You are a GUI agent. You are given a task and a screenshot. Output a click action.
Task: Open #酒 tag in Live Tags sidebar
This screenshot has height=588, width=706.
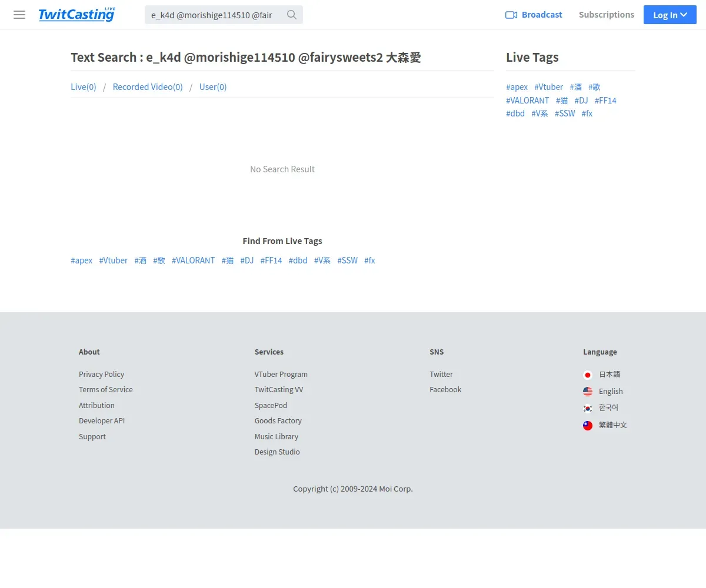pos(576,87)
